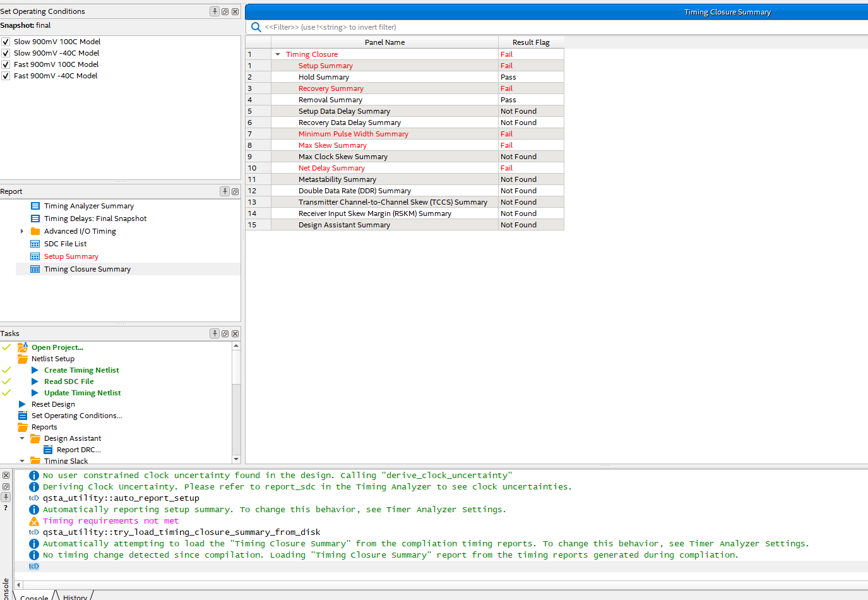Click the console panel pin icon
This screenshot has width=868, height=600.
(x=6, y=497)
